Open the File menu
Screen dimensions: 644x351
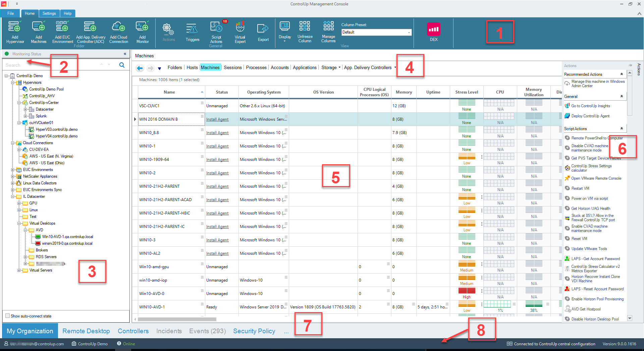[11, 13]
